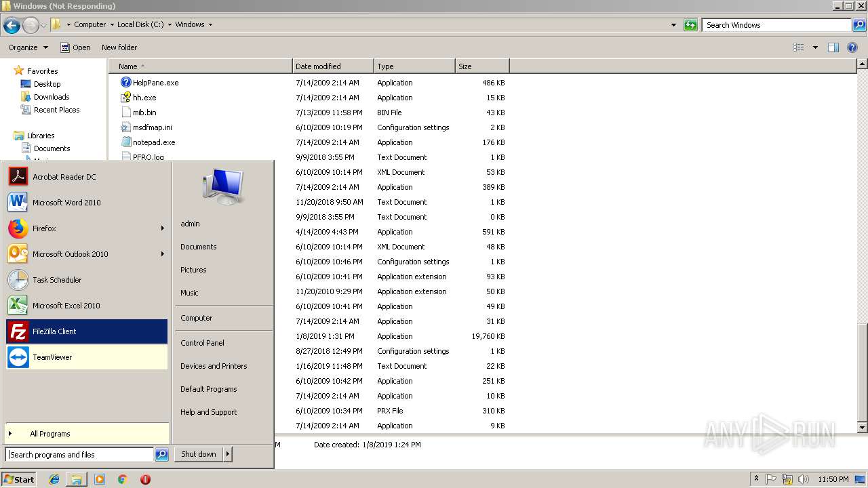The image size is (868, 488).
Task: Open Default Programs
Action: pyautogui.click(x=209, y=389)
